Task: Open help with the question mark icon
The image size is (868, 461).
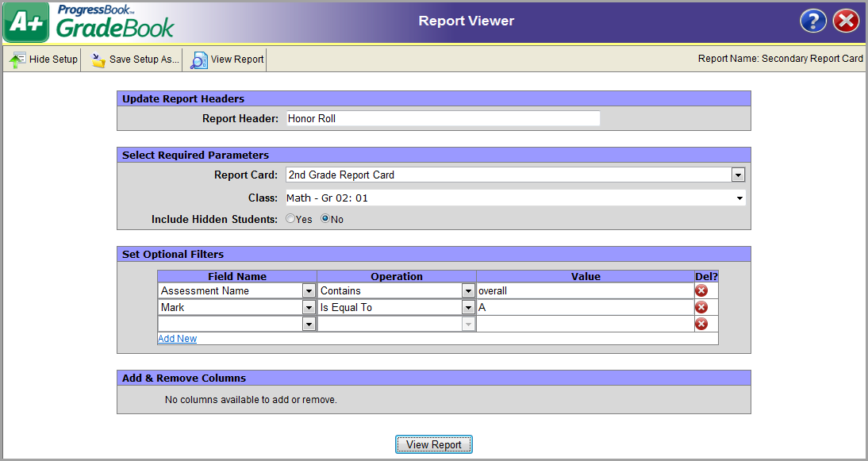Action: 813,21
